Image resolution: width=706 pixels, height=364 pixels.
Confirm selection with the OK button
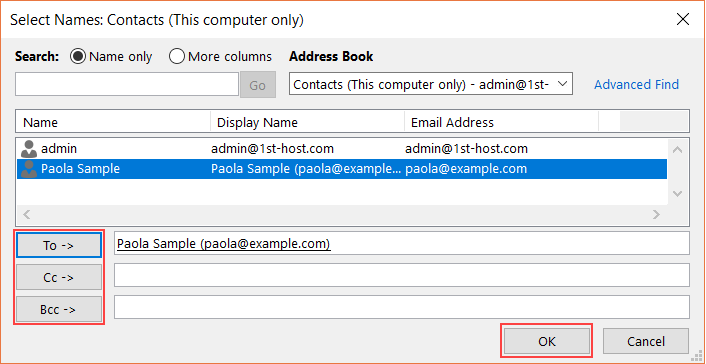(547, 341)
